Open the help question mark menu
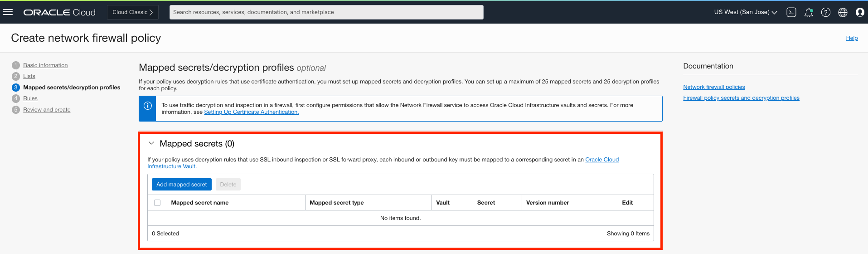The height and width of the screenshot is (254, 868). [826, 12]
